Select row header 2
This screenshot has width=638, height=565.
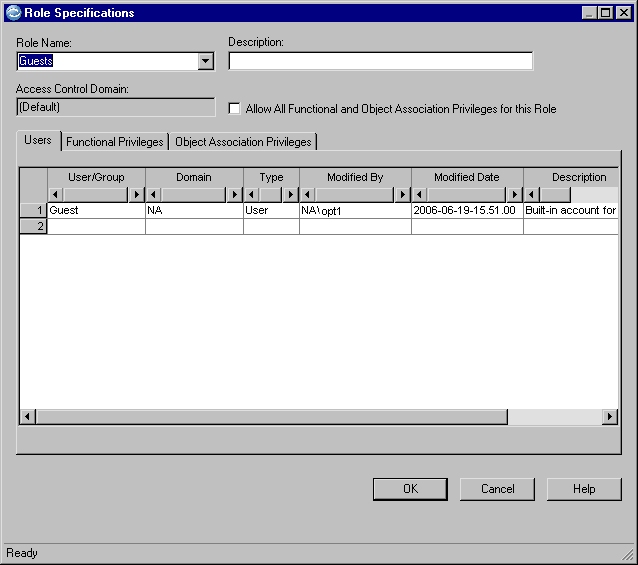point(34,226)
